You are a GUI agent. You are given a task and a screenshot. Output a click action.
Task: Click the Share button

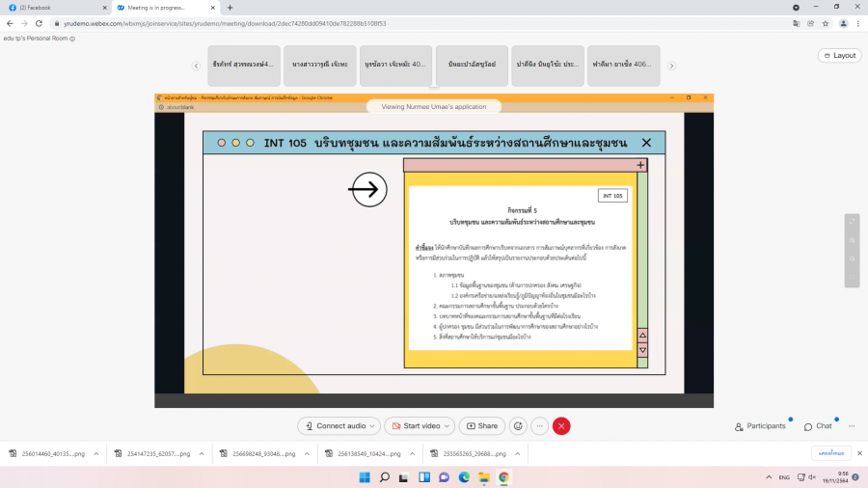click(x=482, y=426)
